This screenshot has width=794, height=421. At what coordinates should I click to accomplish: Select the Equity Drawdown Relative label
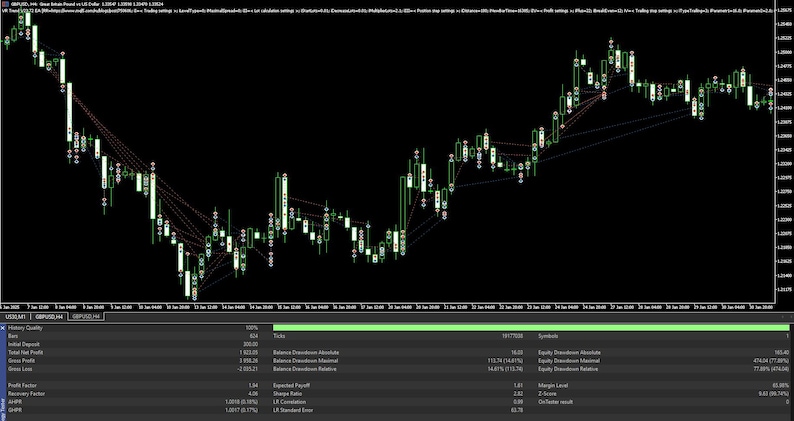569,369
